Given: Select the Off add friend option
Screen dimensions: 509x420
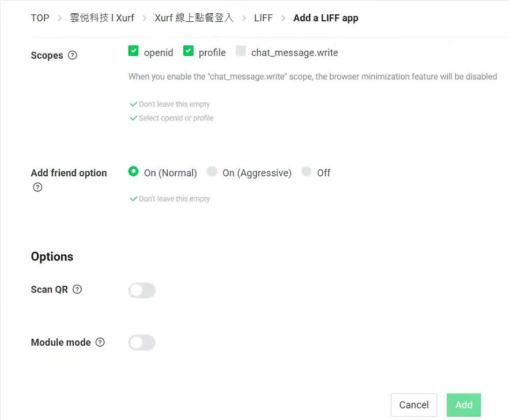Looking at the screenshot, I should (307, 171).
